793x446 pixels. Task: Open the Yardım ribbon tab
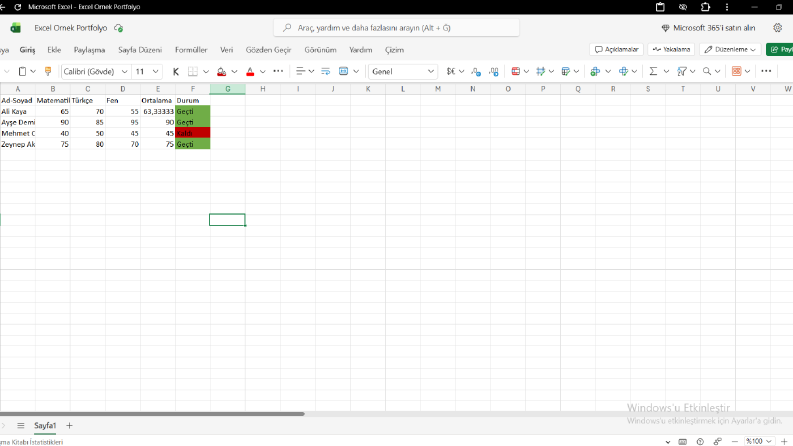click(361, 50)
